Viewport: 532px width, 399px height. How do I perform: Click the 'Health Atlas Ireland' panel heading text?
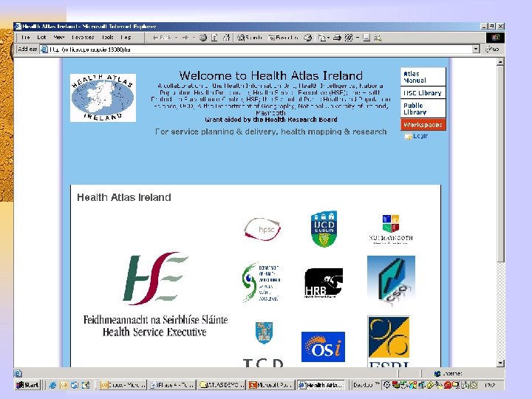[124, 197]
